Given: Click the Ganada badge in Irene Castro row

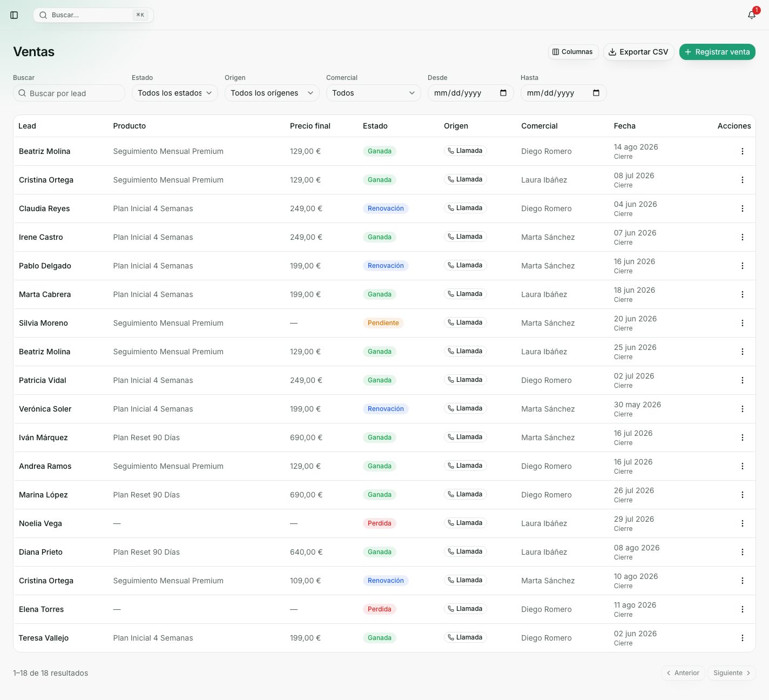Looking at the screenshot, I should tap(380, 237).
